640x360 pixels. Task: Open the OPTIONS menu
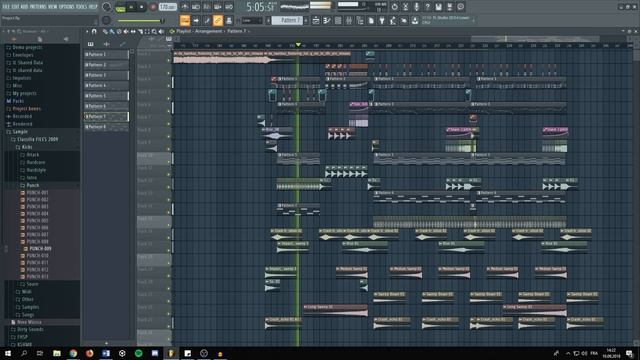coord(67,7)
